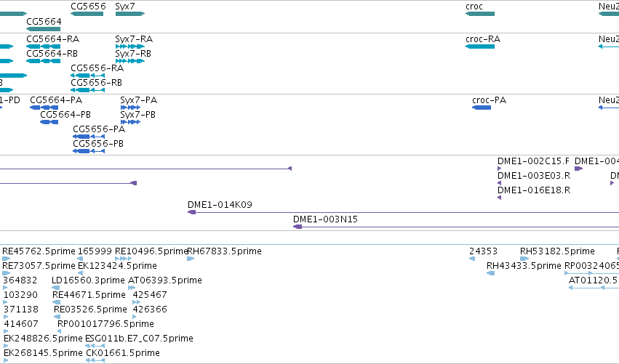Screen dimensions: 619x364
Task: Click the CG5664-PA protein glyph
Action: click(44, 108)
